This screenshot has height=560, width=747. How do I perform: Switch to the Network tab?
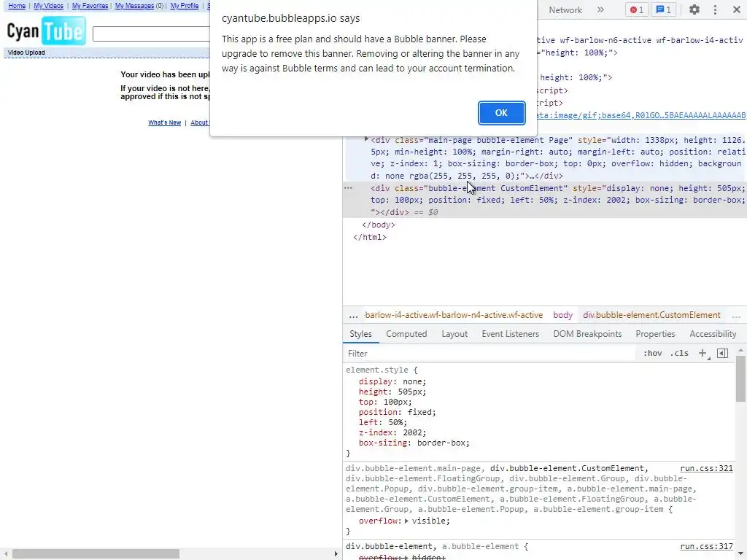pos(565,10)
